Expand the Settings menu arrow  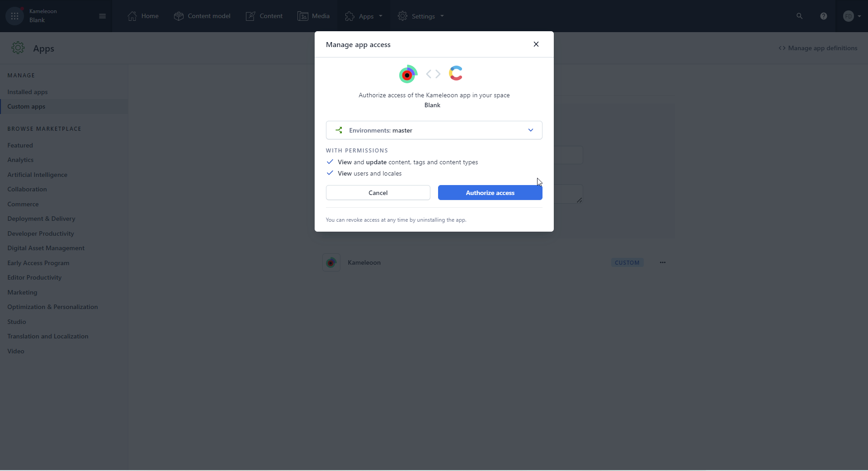[x=442, y=16]
